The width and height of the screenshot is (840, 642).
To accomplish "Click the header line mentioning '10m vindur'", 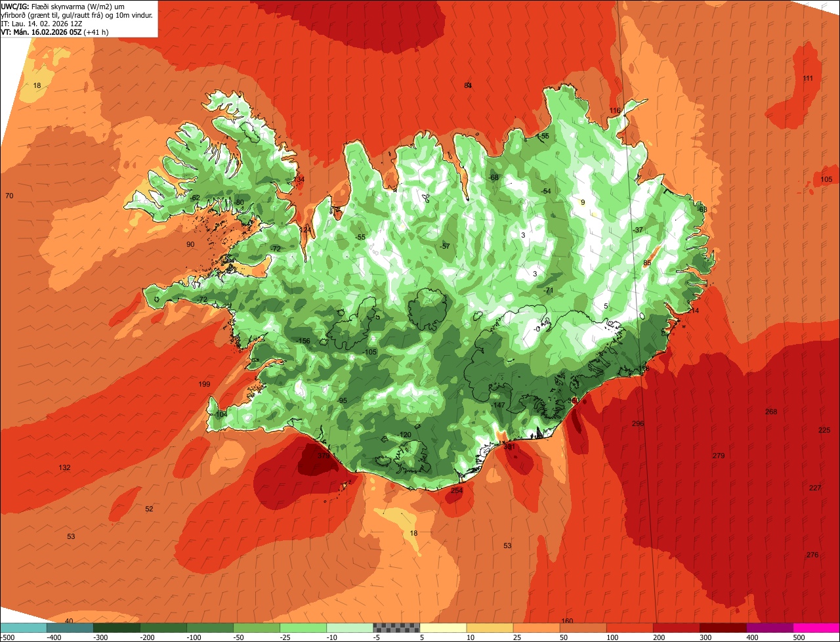I will [x=77, y=14].
